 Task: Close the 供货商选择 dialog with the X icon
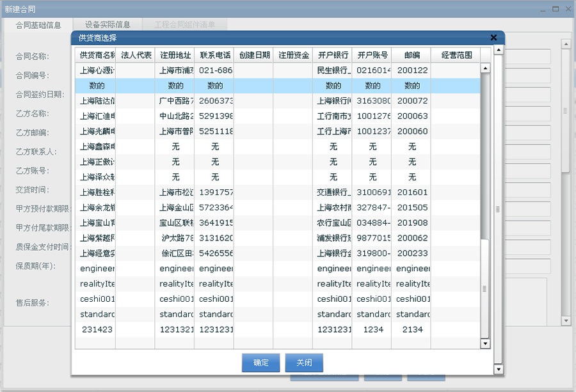click(x=493, y=37)
